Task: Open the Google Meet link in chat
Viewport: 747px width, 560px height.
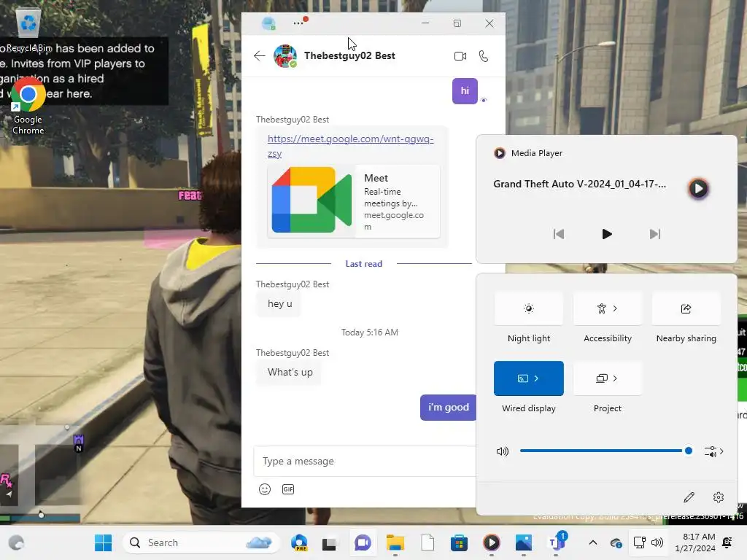Action: pos(350,146)
